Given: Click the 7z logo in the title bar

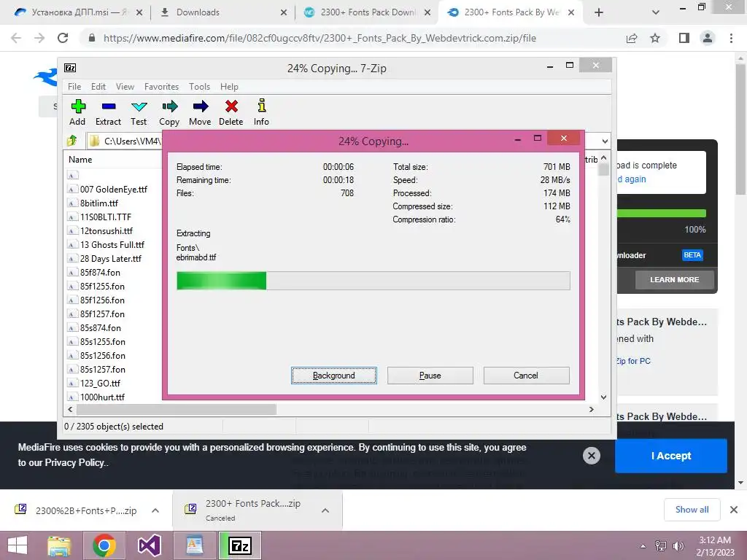Looking at the screenshot, I should (x=70, y=68).
